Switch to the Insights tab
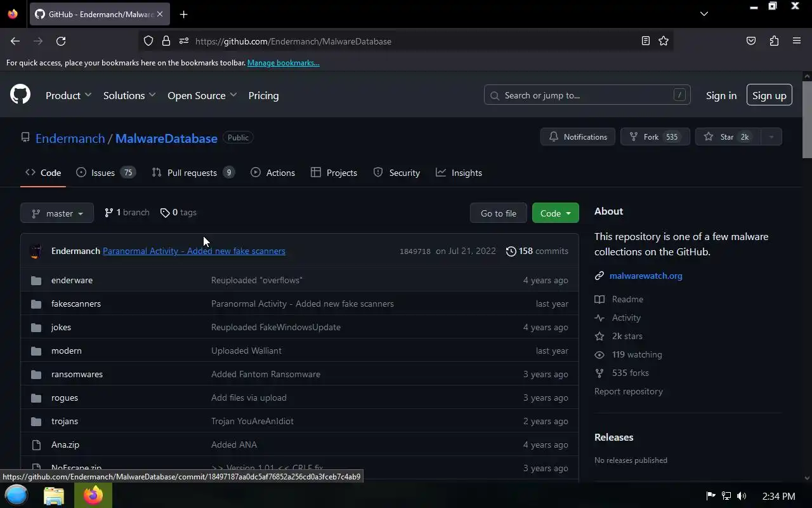The height and width of the screenshot is (508, 812). pos(459,173)
